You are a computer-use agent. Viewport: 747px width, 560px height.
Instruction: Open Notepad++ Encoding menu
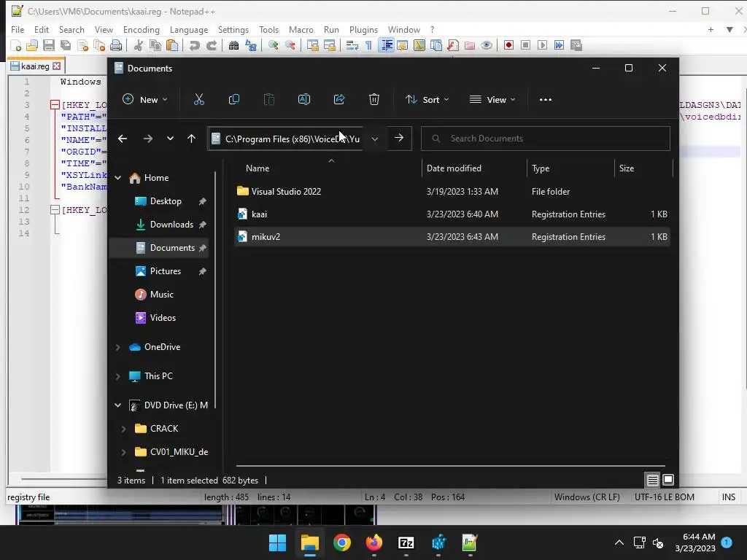[142, 29]
